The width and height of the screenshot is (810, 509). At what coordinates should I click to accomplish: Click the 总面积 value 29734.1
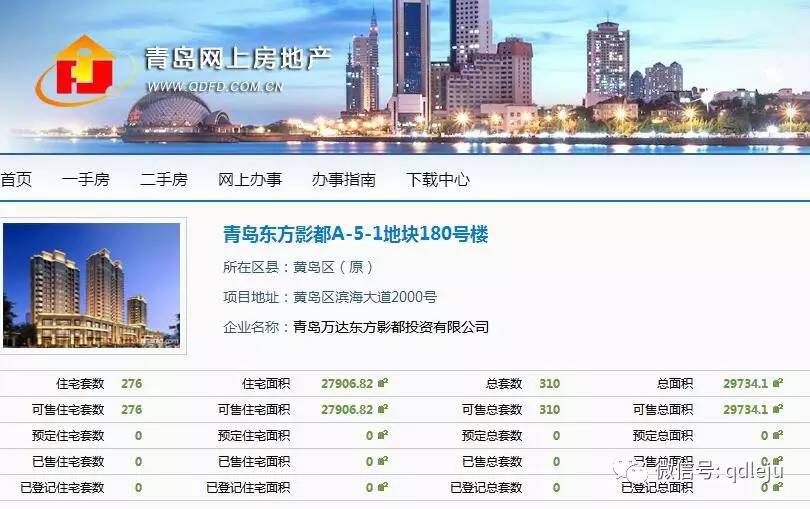745,383
